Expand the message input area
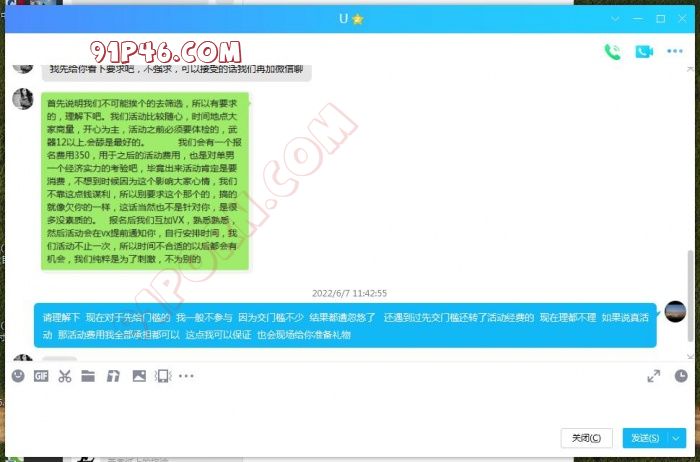 654,376
